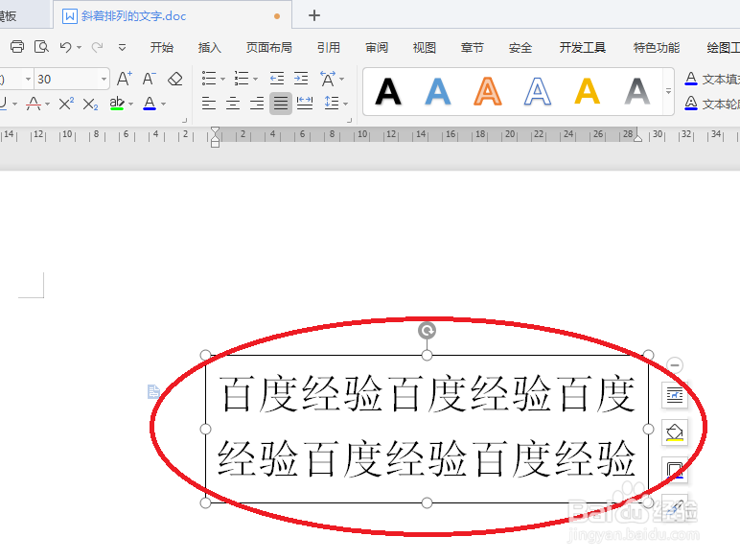
Task: Decrease font size with A- icon
Action: pyautogui.click(x=150, y=79)
